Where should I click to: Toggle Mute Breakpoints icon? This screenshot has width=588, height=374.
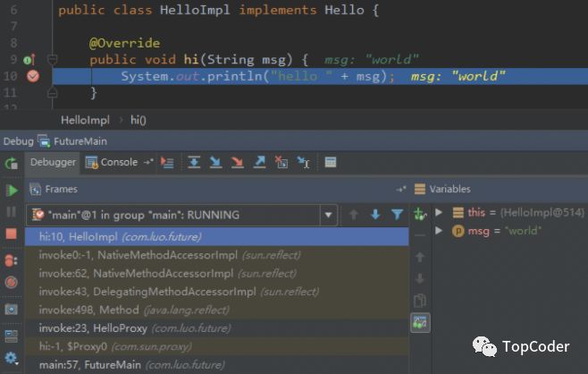point(12,282)
